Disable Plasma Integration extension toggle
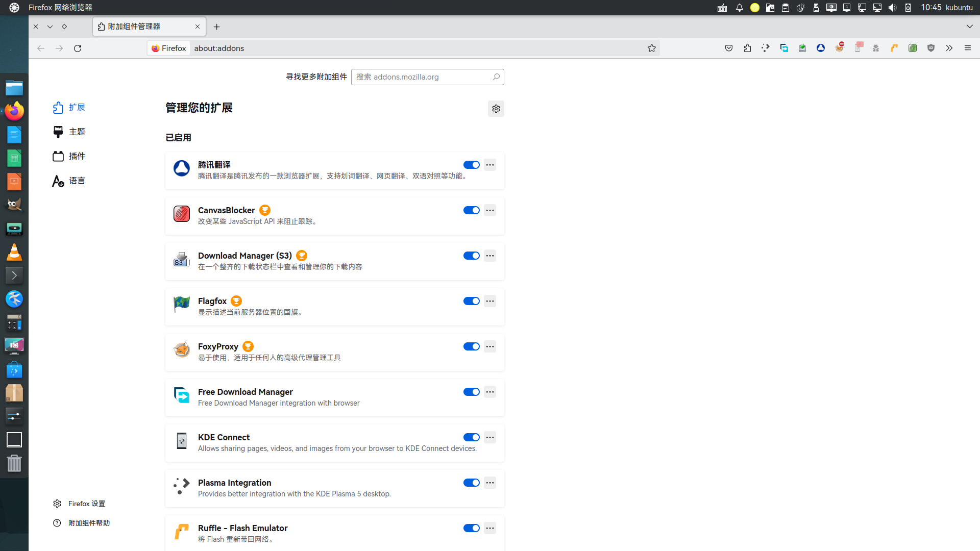Viewport: 980px width, 551px height. tap(472, 483)
